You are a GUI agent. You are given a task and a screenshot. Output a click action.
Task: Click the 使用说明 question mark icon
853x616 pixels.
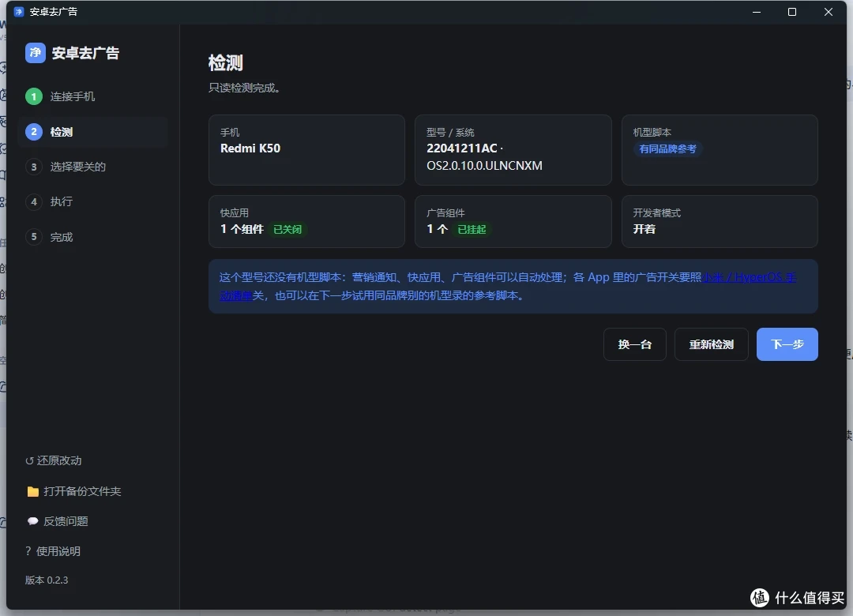tap(28, 551)
